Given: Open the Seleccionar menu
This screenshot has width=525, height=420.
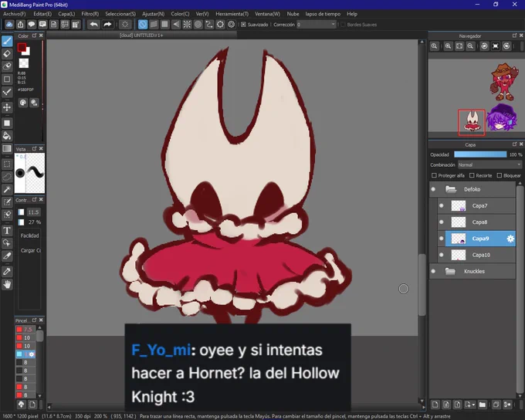Looking at the screenshot, I should click(x=120, y=14).
